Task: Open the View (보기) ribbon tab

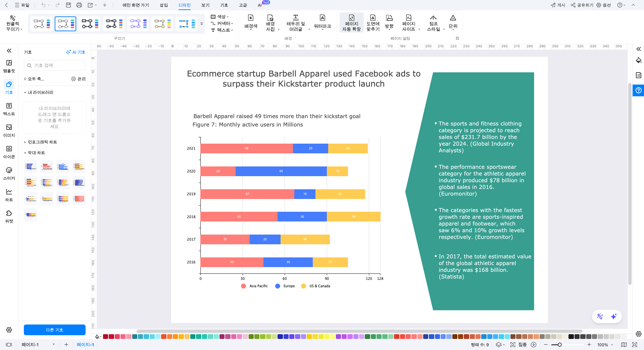Action: click(x=205, y=5)
